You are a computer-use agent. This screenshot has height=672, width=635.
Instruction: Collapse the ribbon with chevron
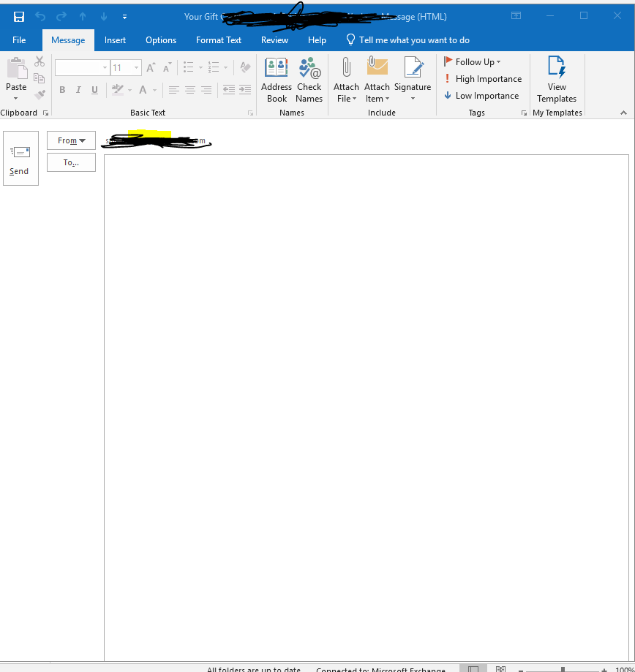[623, 113]
